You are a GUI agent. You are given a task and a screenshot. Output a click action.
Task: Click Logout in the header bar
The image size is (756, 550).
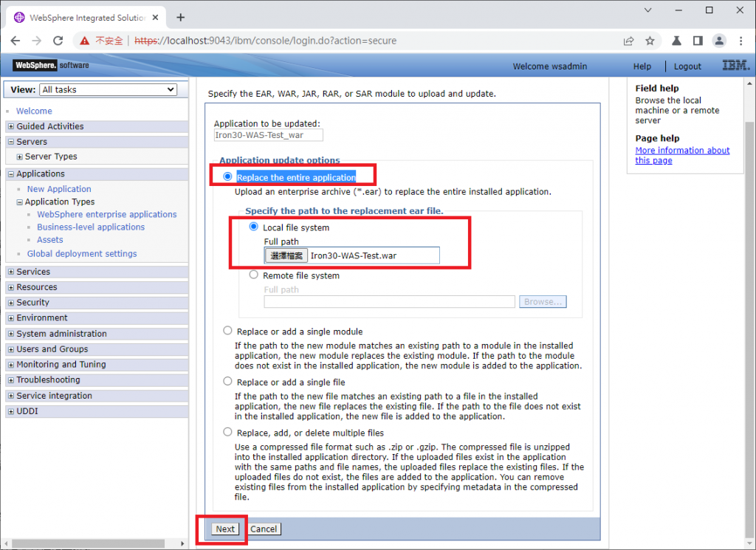(687, 66)
